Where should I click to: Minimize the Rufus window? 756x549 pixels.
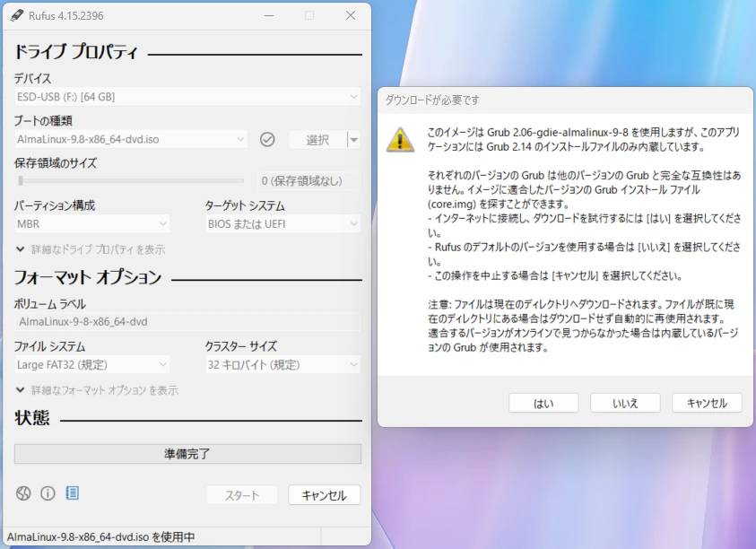click(269, 15)
